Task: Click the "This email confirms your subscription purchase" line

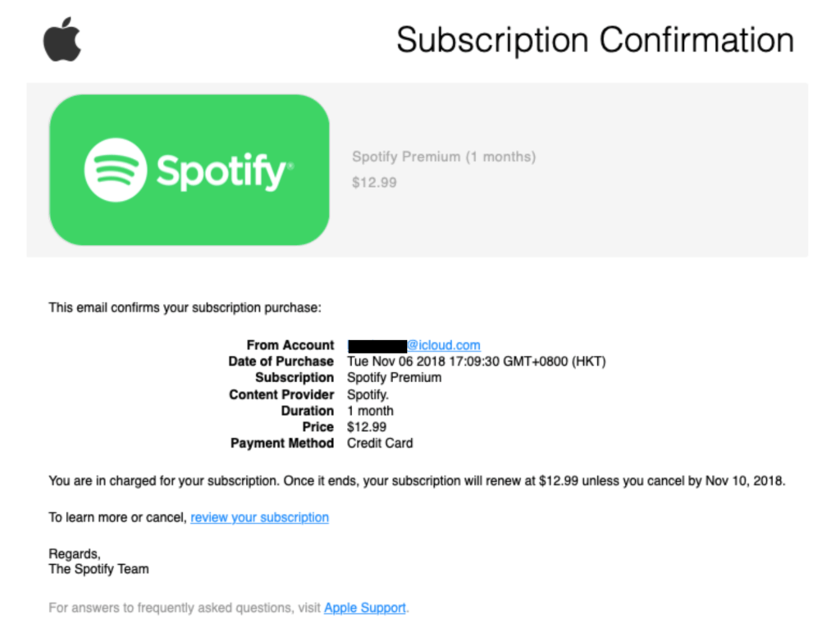Action: coord(185,307)
